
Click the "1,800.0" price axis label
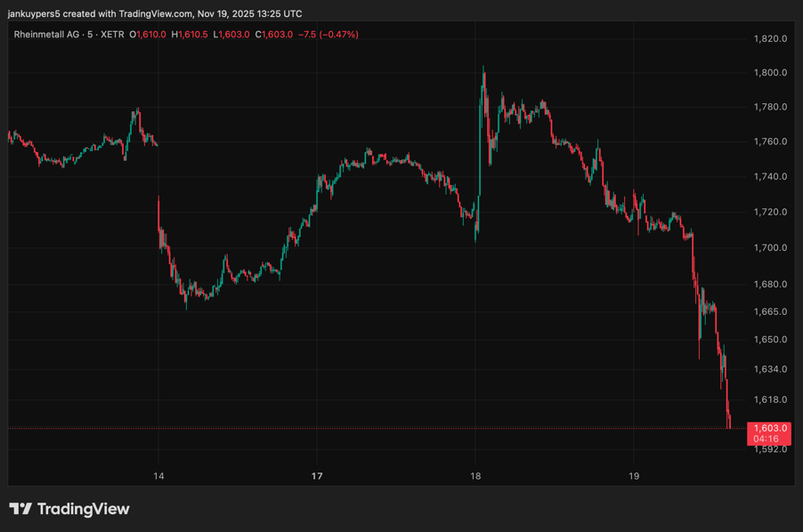coord(770,73)
